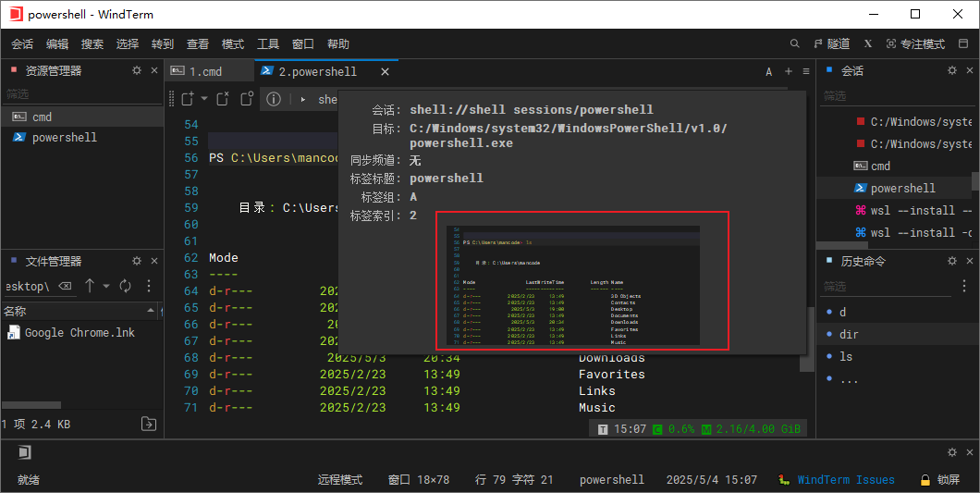Close the 会话 panel on the right

pyautogui.click(x=970, y=70)
